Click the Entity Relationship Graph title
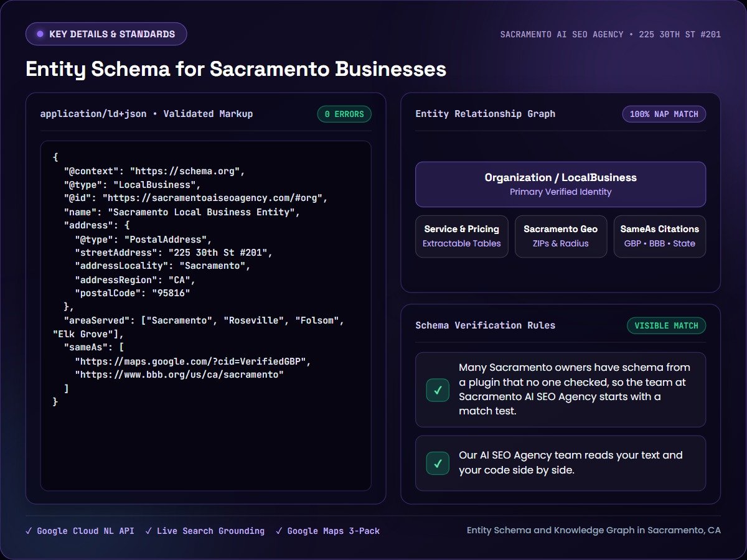This screenshot has height=560, width=747. (x=485, y=114)
